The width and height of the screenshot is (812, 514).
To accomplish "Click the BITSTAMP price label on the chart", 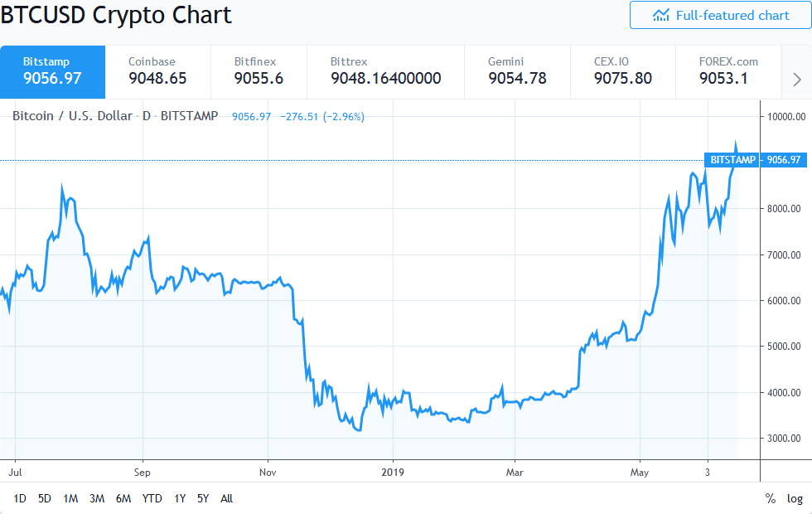I will coord(757,160).
